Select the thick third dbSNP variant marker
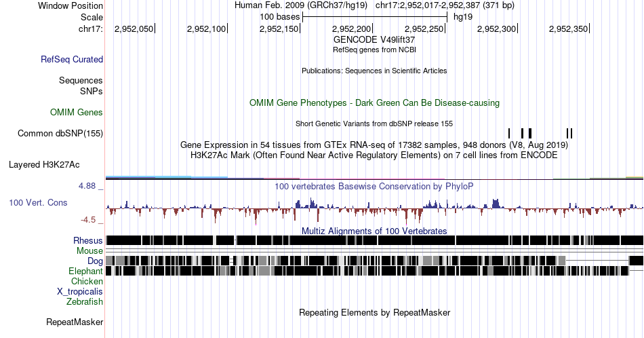644x338 pixels. pos(530,133)
